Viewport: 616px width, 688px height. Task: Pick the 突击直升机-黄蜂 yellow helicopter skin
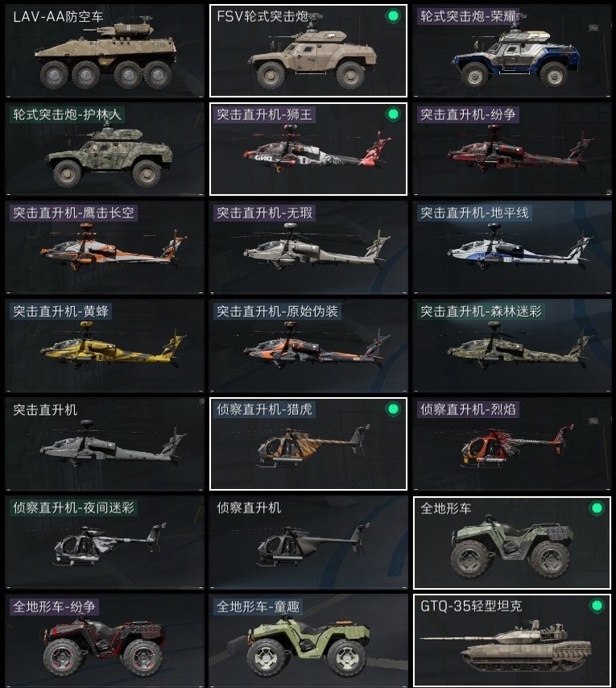tap(105, 346)
